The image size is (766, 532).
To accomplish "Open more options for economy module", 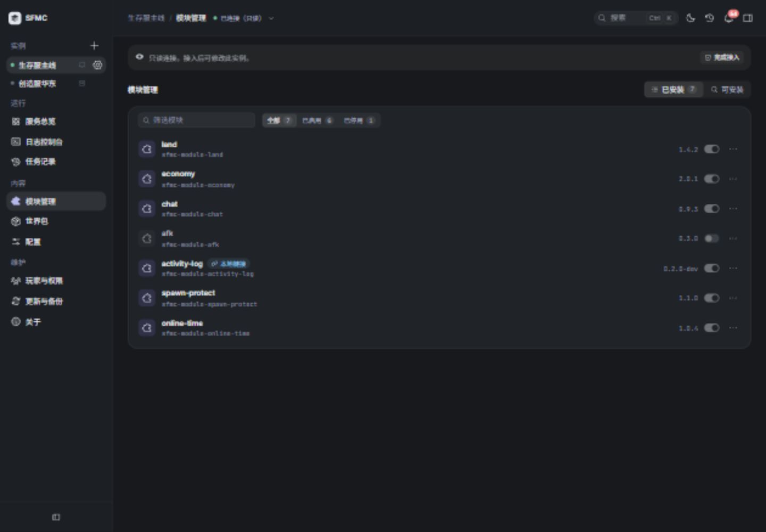I will [733, 179].
